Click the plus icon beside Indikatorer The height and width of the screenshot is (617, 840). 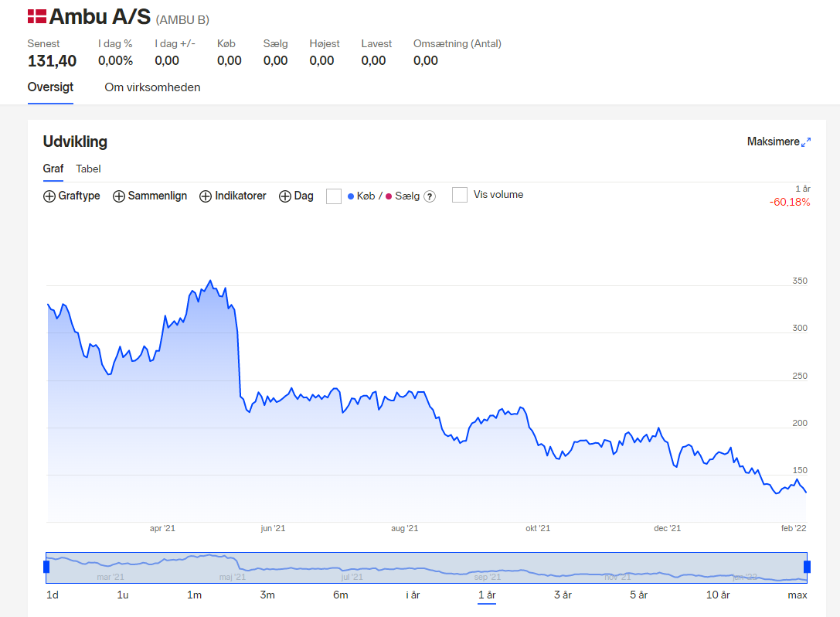pyautogui.click(x=206, y=196)
